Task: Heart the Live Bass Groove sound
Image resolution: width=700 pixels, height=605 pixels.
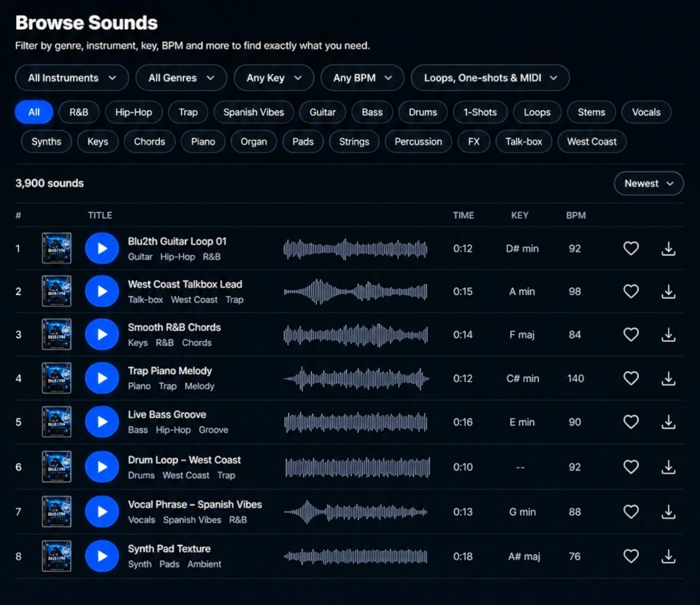Action: click(x=631, y=422)
